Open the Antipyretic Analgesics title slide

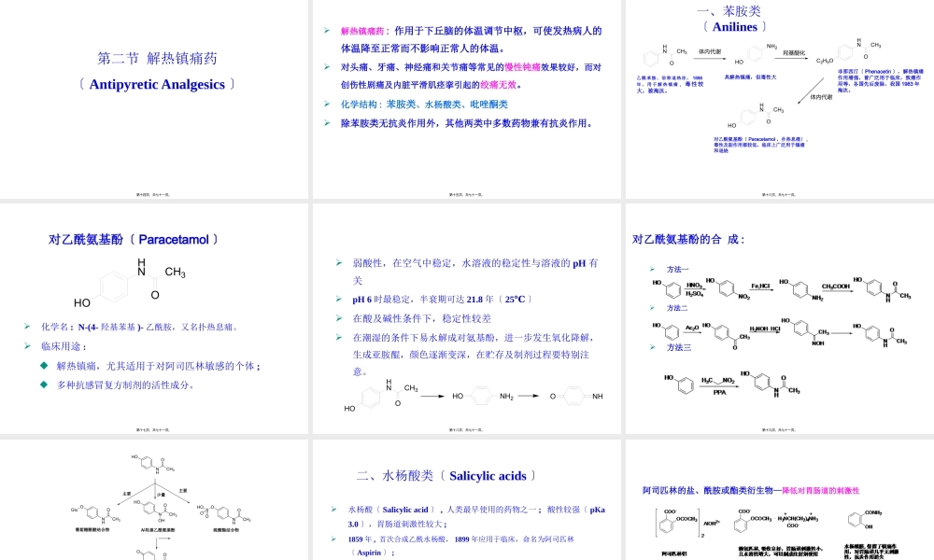click(x=154, y=98)
